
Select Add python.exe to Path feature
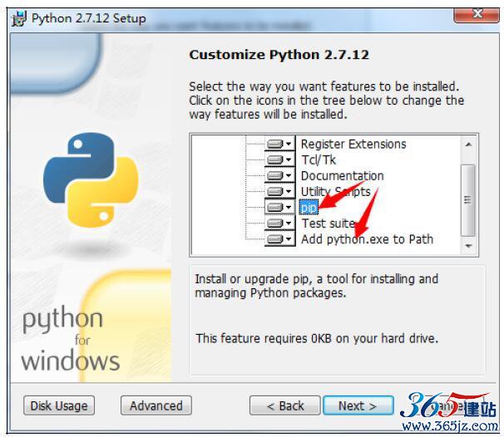pyautogui.click(x=367, y=239)
